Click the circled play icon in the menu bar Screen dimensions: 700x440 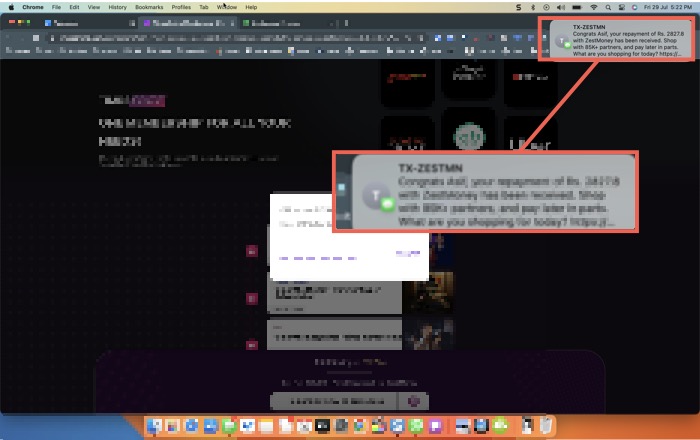tap(546, 7)
